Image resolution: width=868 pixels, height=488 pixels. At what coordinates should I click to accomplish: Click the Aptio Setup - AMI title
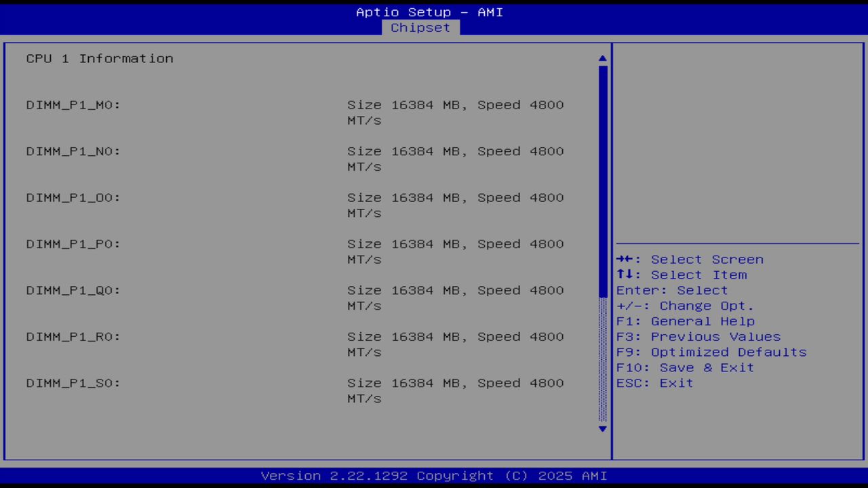[x=430, y=12]
